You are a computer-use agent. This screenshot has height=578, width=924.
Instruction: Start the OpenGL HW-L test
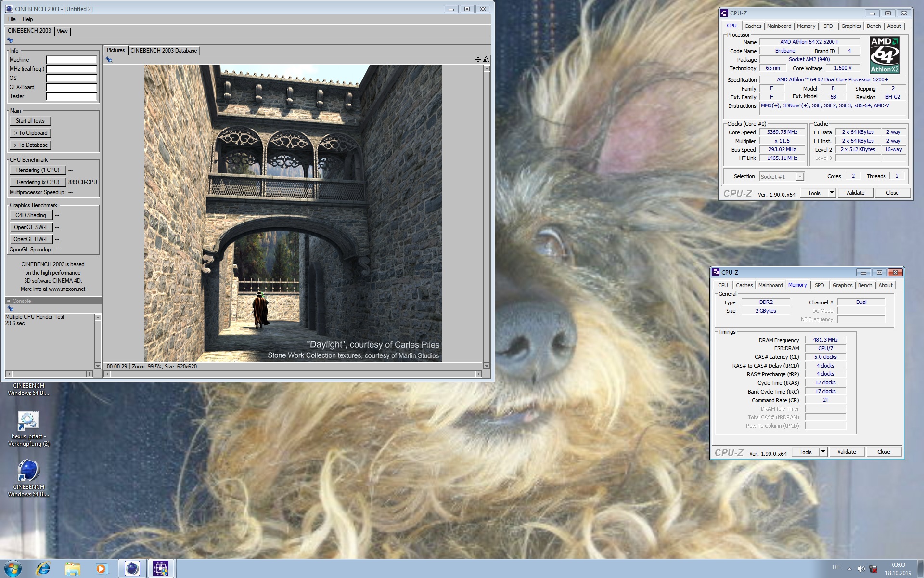(31, 239)
